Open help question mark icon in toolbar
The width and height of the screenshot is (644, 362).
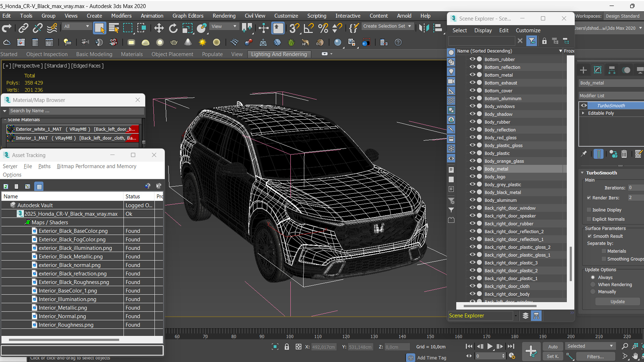tap(398, 43)
